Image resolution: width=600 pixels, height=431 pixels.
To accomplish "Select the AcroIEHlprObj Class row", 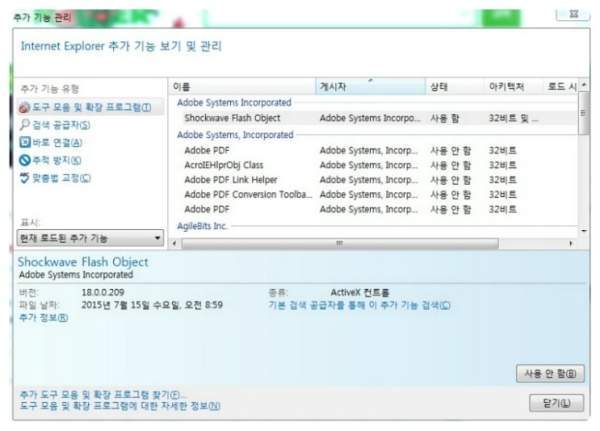I will (x=373, y=165).
